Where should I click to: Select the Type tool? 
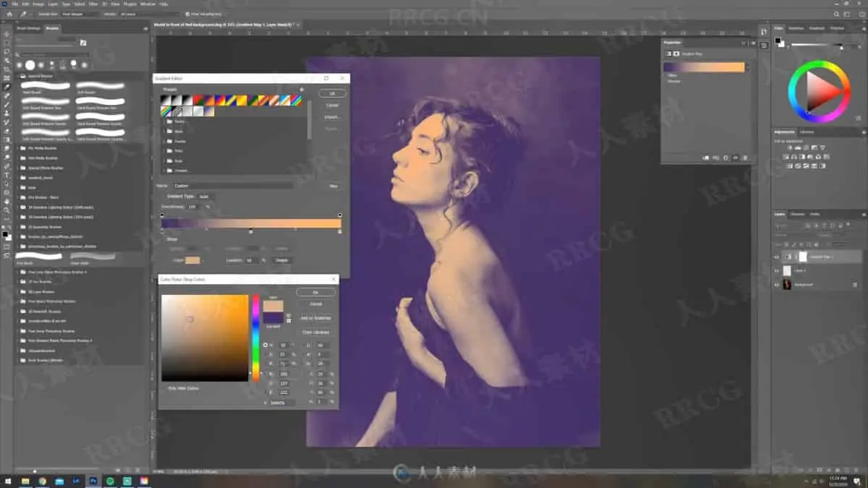7,175
